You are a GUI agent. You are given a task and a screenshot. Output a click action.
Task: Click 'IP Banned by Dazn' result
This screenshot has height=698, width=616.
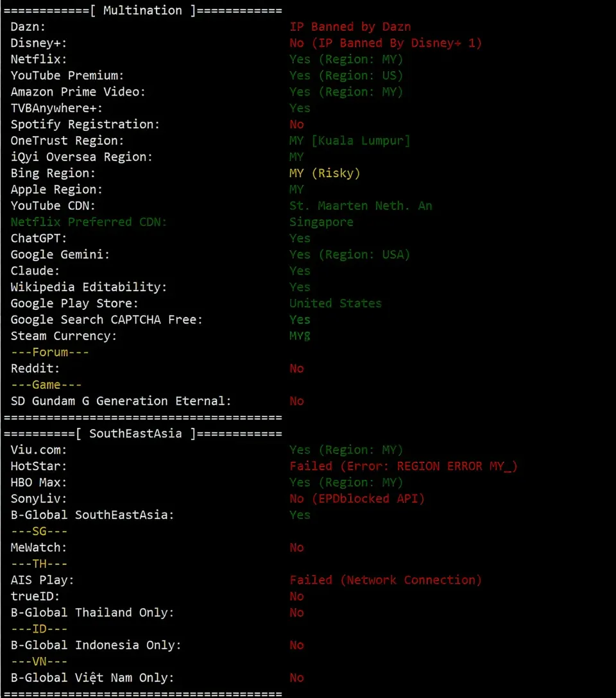(350, 27)
